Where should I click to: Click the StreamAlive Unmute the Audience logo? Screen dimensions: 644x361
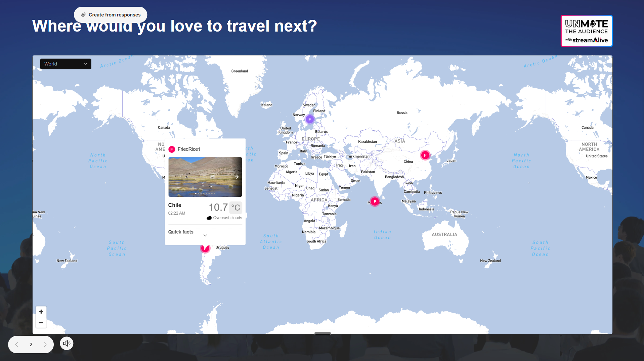587,31
